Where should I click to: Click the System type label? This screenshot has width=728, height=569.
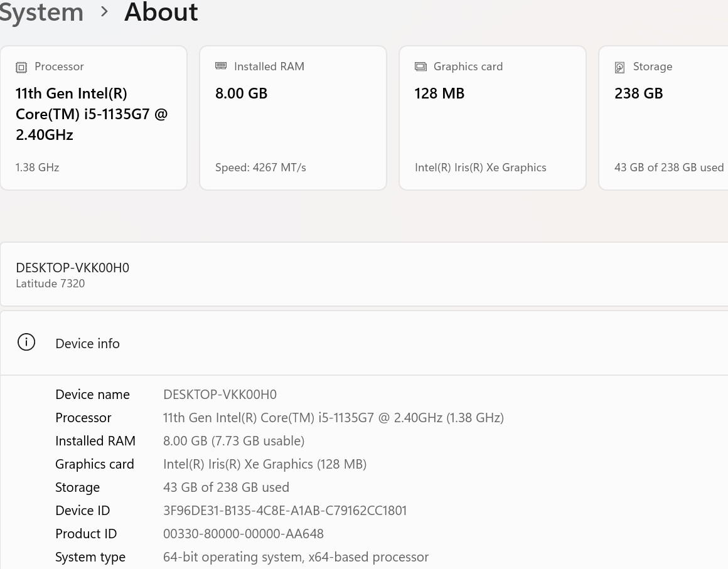click(90, 557)
